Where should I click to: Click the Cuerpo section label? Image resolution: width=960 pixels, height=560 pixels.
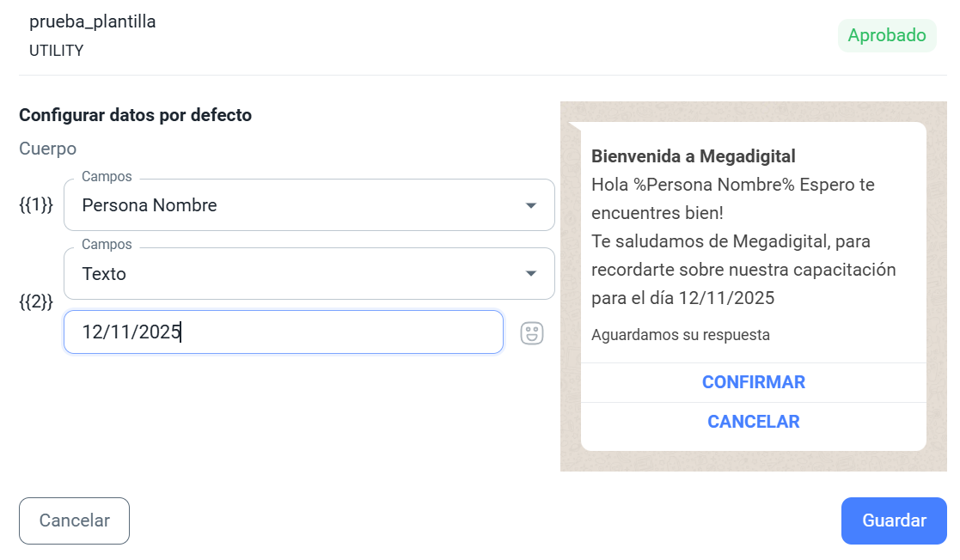tap(48, 149)
